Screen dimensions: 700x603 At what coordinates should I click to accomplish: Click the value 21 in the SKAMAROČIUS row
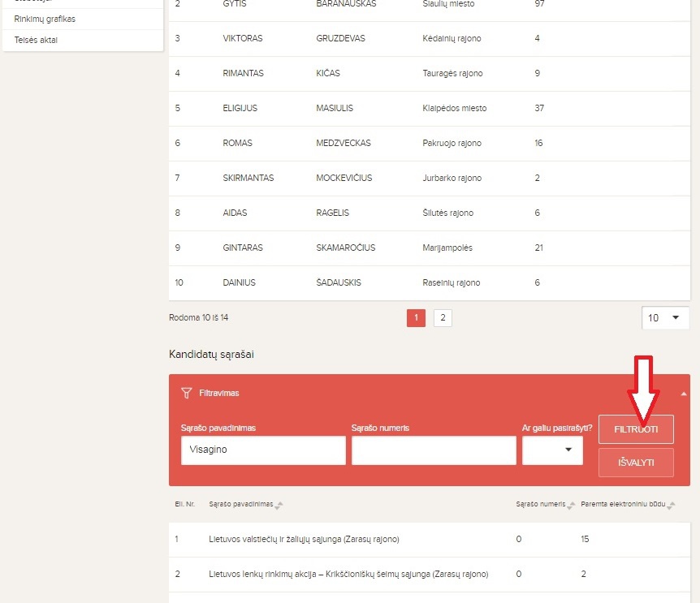[x=539, y=248]
